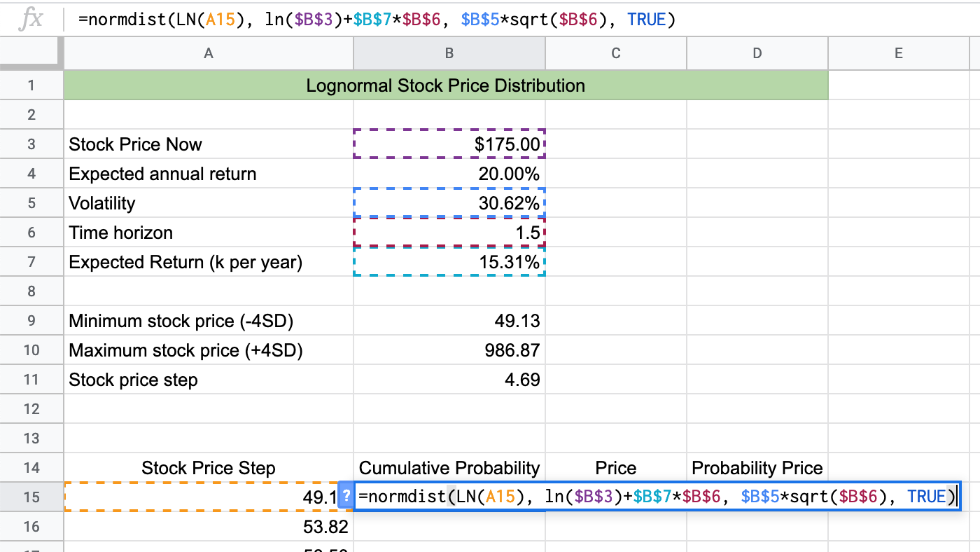Select the $175.00 cell
Screen dimensions: 980x552
tap(449, 144)
